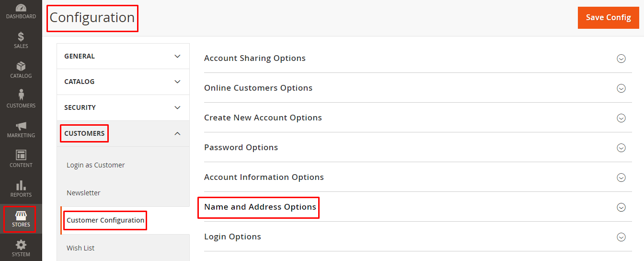Expand the Catalog config section

coord(123,82)
